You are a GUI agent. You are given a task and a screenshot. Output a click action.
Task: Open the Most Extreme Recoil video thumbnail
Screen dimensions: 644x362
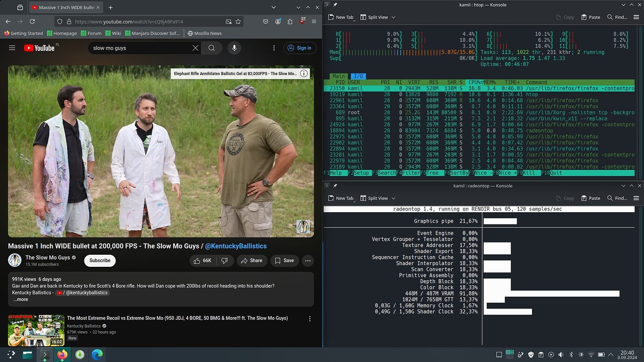tap(36, 330)
